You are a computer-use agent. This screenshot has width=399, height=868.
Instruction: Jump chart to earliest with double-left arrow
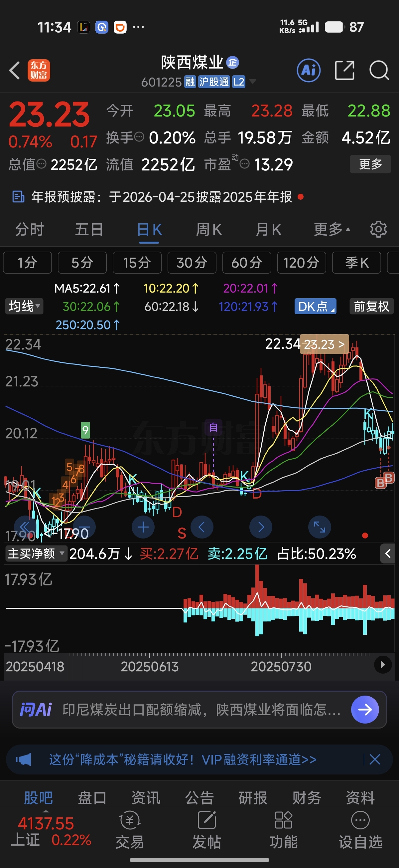tap(25, 527)
